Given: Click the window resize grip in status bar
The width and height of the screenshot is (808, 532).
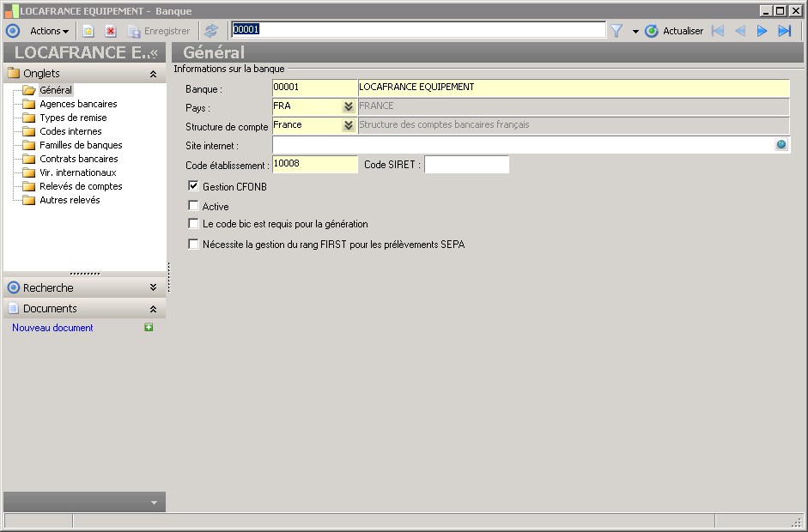Looking at the screenshot, I should tap(798, 521).
